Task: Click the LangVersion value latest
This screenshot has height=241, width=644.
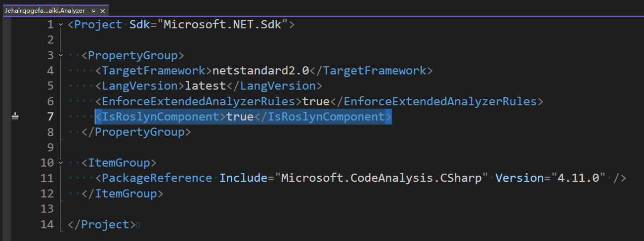Action: [205, 86]
